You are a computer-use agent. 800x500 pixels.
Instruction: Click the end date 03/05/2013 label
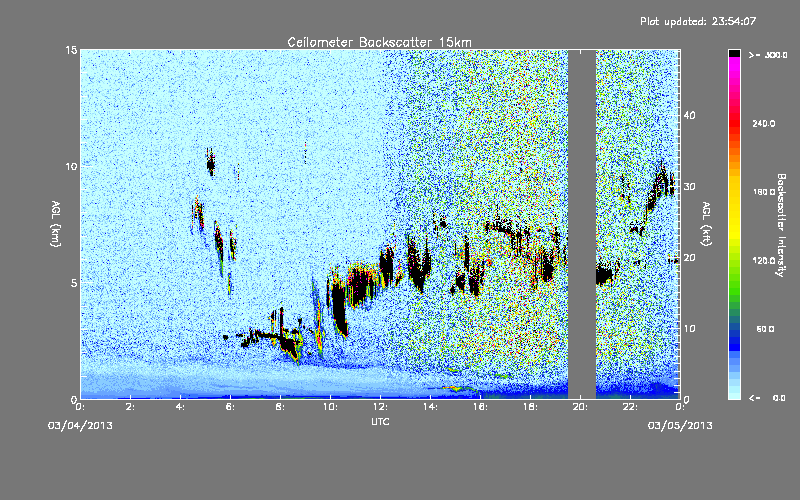coord(680,426)
